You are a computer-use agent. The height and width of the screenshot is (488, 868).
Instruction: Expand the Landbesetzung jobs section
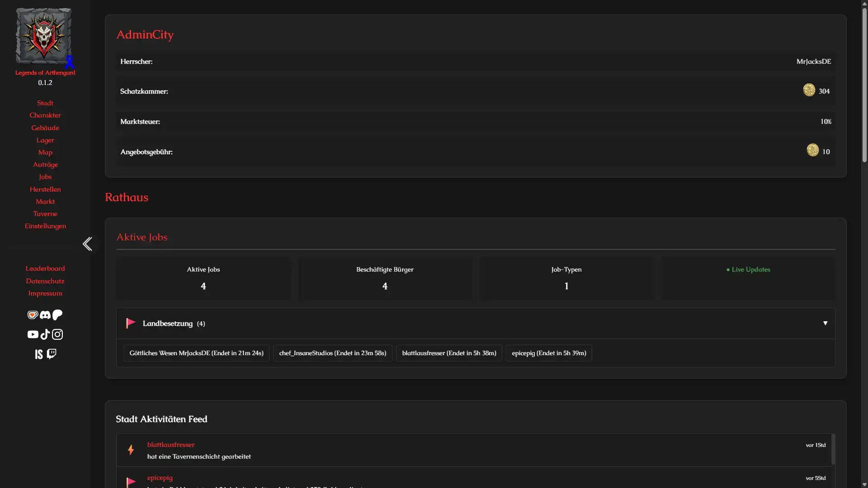[826, 323]
